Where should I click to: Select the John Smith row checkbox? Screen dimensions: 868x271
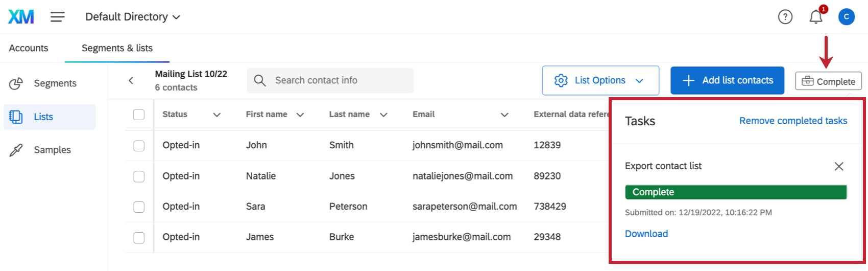139,146
